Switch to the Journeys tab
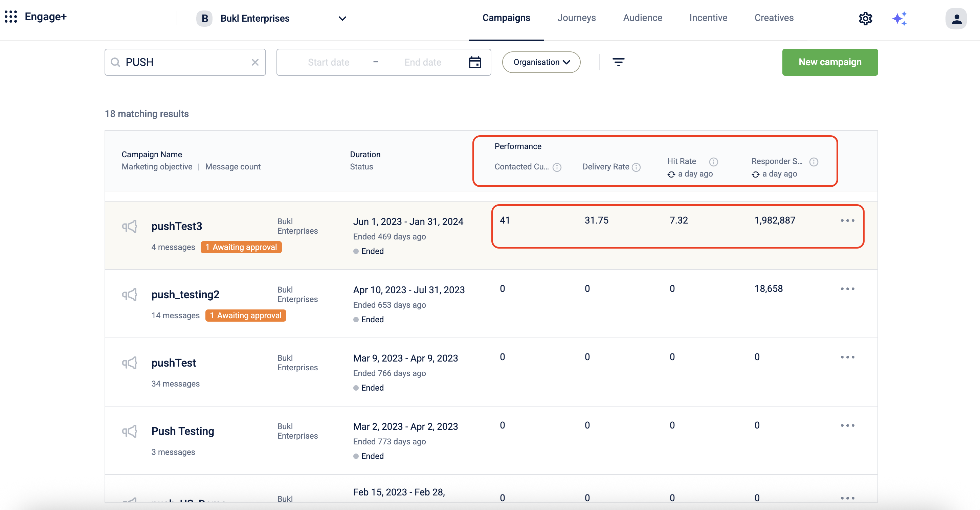Image resolution: width=980 pixels, height=510 pixels. click(576, 18)
